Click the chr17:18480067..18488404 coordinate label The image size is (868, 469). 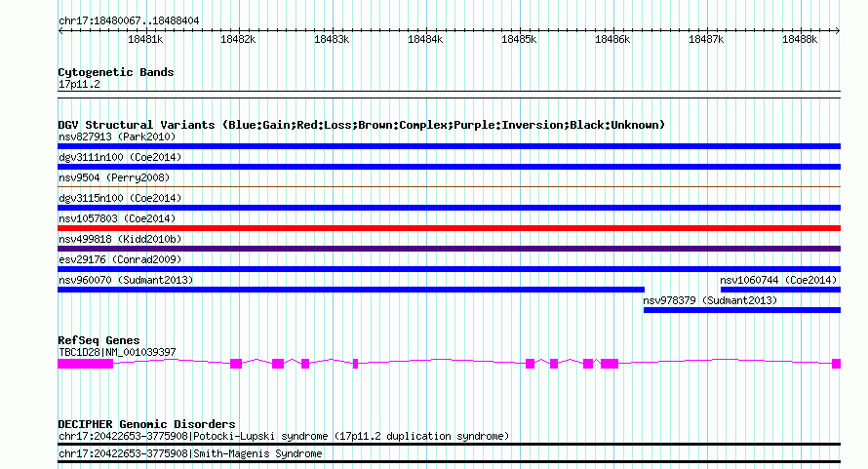129,20
